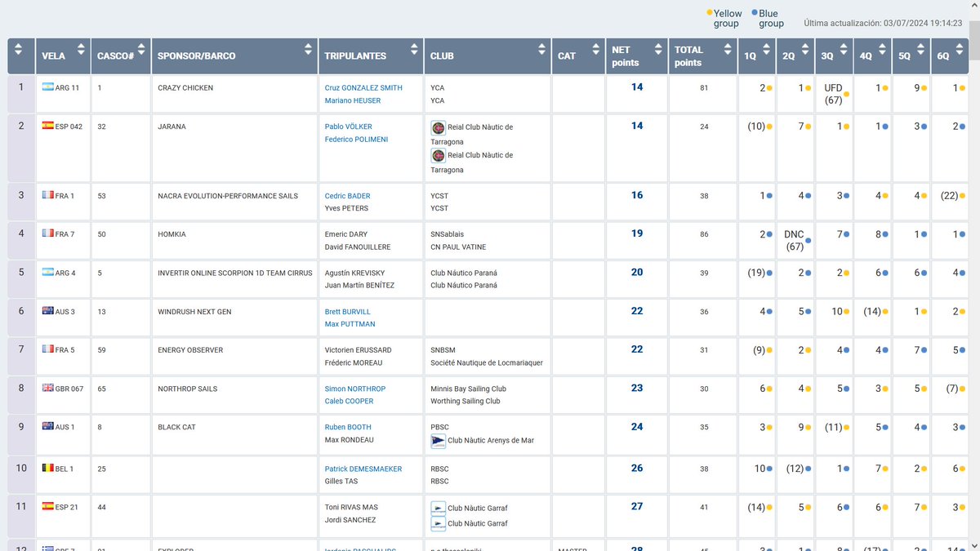Open Federico POLIMENI profile link
980x551 pixels.
coord(356,140)
